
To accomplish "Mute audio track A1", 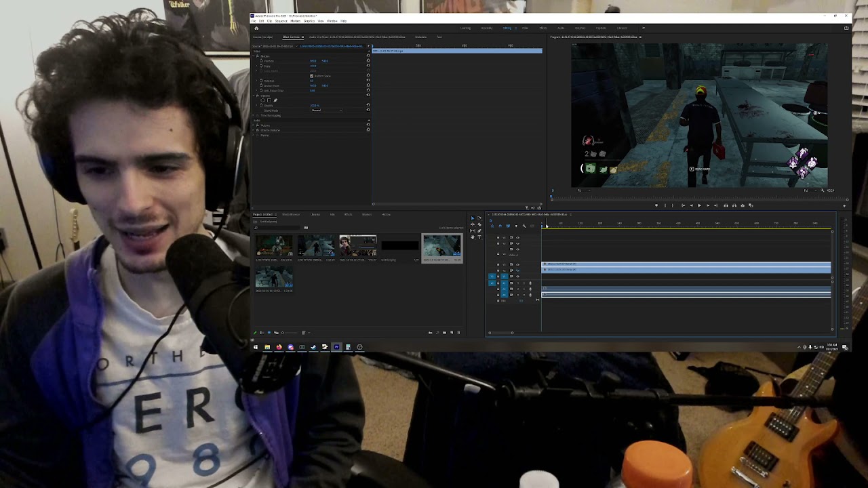I will 517,283.
